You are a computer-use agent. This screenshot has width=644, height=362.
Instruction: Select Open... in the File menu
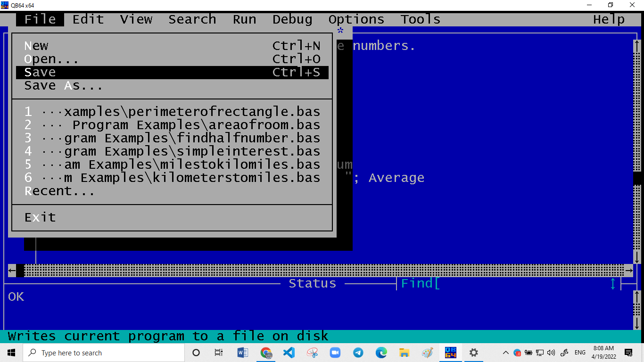coord(172,59)
